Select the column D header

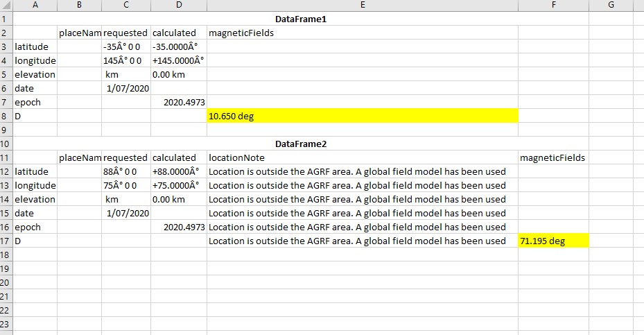(178, 6)
